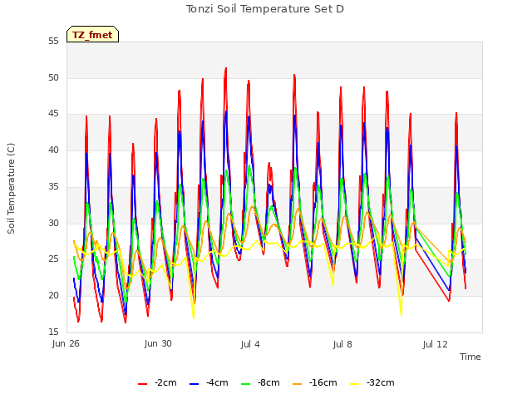532x399 pixels.
Task: Select the -4cm legend label
Action: [x=217, y=382]
